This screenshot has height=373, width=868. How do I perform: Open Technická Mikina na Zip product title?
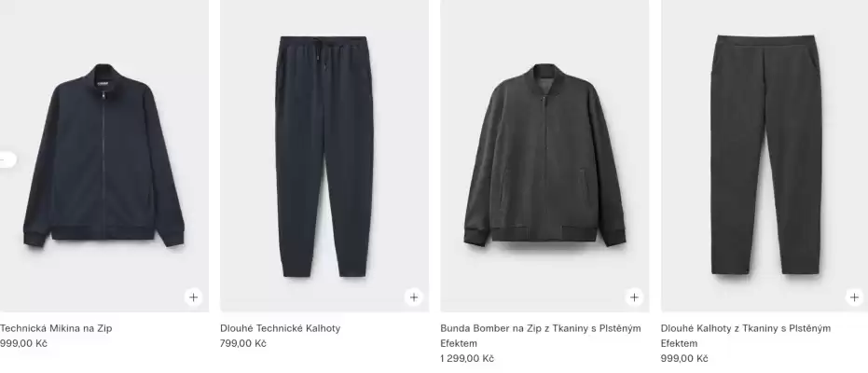[x=56, y=328]
